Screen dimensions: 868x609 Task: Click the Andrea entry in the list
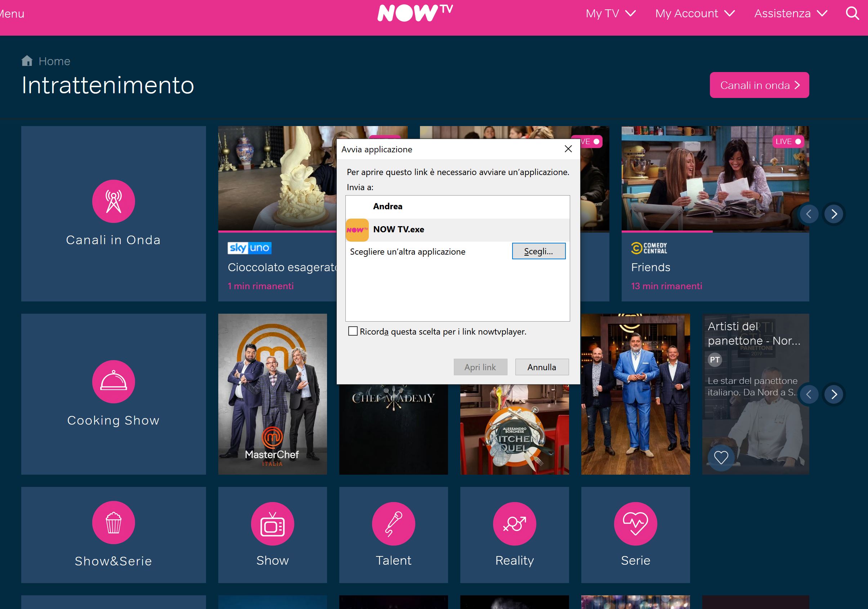pyautogui.click(x=457, y=207)
